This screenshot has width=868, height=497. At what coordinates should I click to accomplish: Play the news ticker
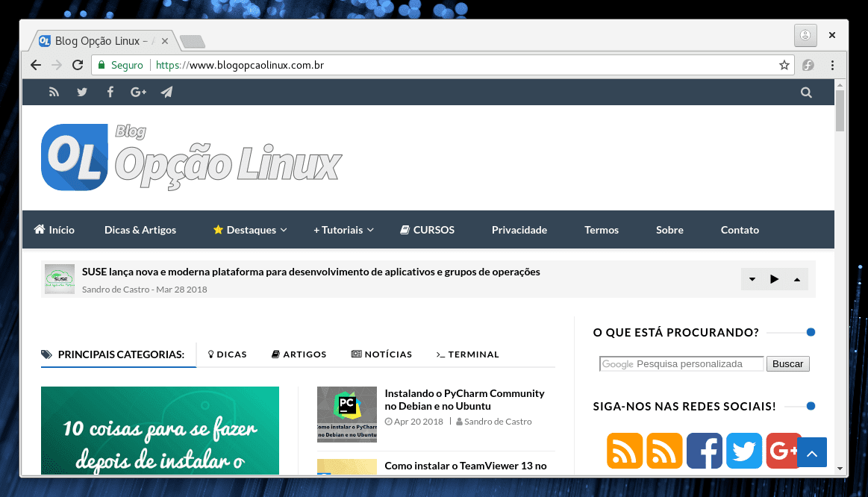[775, 280]
